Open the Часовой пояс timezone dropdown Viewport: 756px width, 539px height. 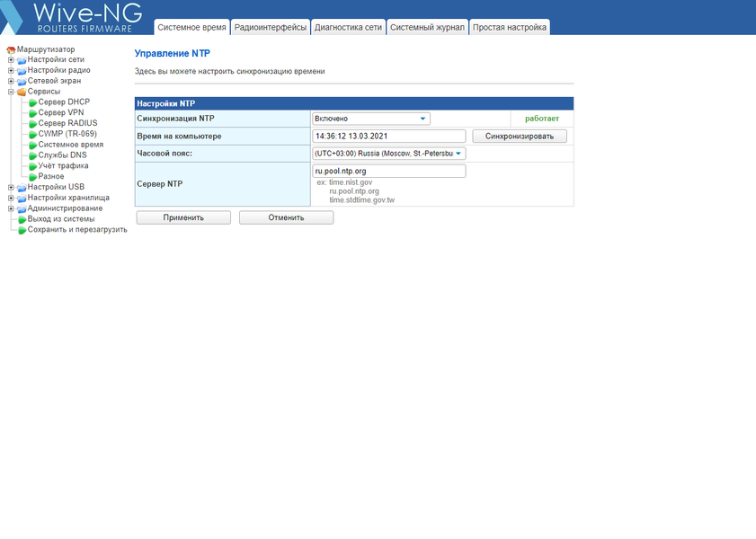tap(388, 154)
